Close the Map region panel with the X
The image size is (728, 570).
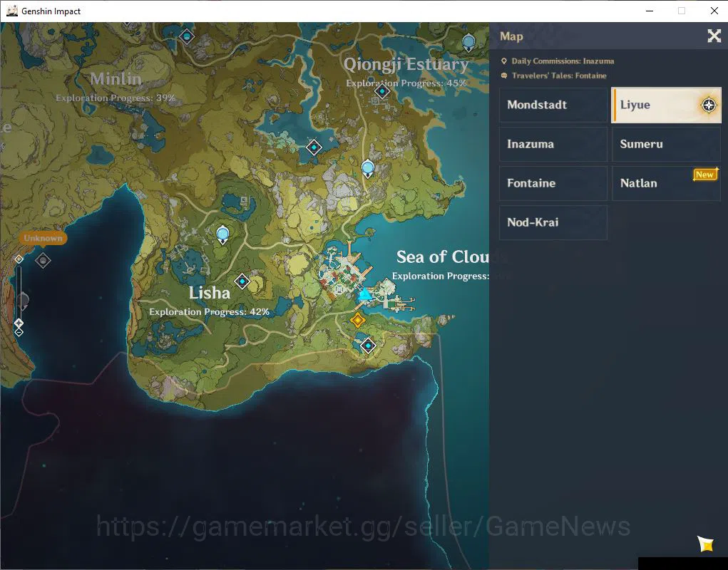[714, 36]
